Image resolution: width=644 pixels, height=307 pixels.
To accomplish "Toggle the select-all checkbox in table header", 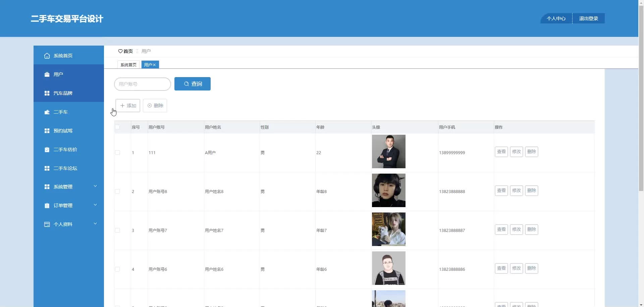I will pyautogui.click(x=117, y=127).
